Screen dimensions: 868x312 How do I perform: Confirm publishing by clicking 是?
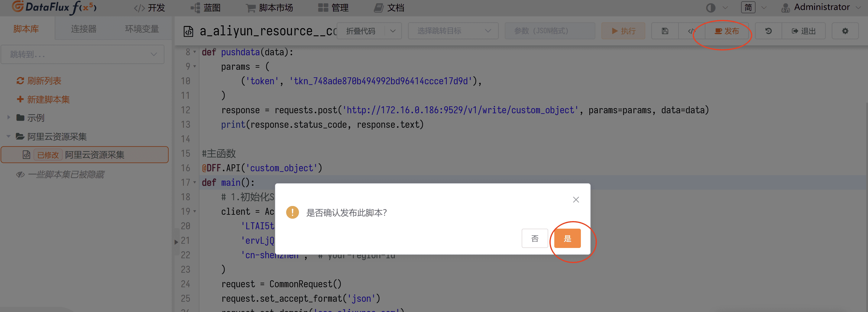click(x=567, y=238)
